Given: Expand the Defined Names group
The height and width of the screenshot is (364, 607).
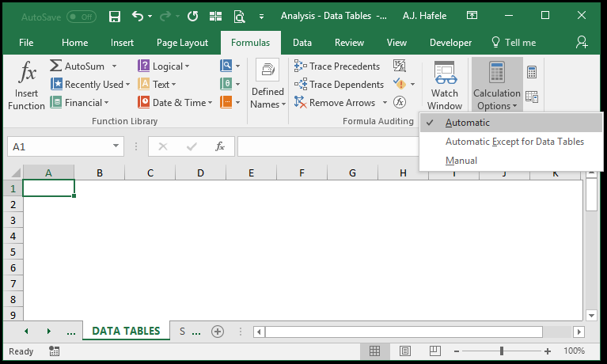Looking at the screenshot, I should click(267, 85).
